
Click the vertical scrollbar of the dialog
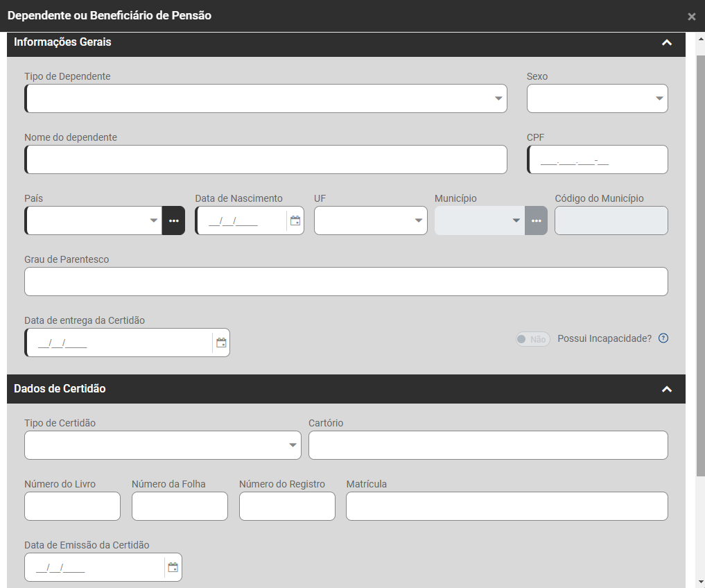click(700, 263)
